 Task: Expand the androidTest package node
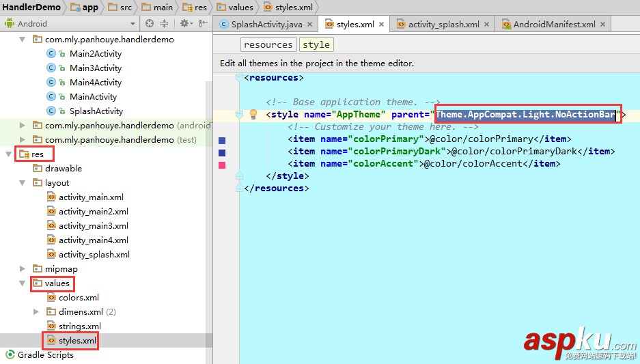coord(23,125)
